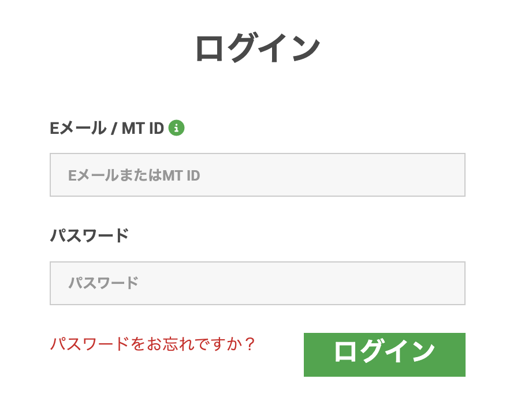
Task: Click the EメールまたはMT ID placeholder text
Action: (134, 175)
